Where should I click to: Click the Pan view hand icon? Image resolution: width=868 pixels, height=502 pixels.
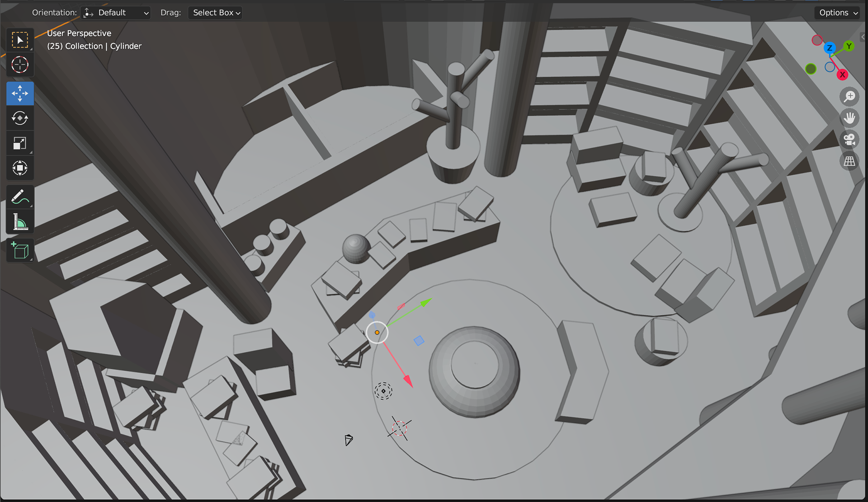(849, 118)
